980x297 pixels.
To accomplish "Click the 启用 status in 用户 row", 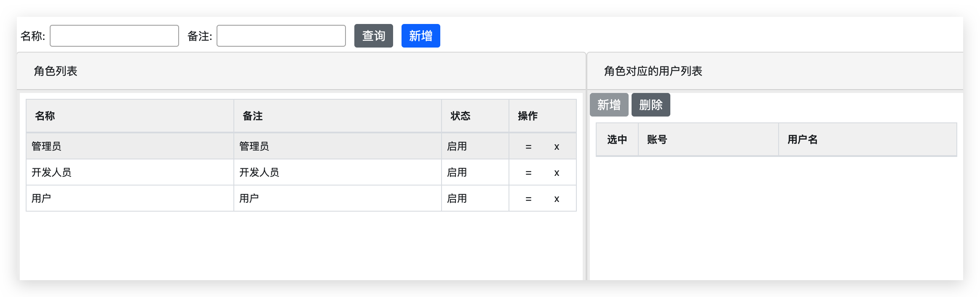I will (x=457, y=199).
